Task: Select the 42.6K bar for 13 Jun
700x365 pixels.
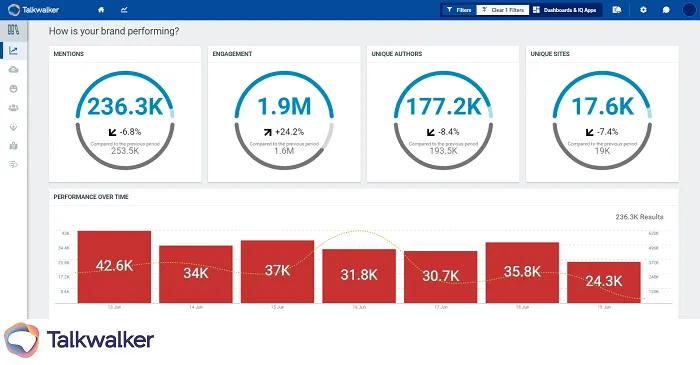Action: point(114,267)
